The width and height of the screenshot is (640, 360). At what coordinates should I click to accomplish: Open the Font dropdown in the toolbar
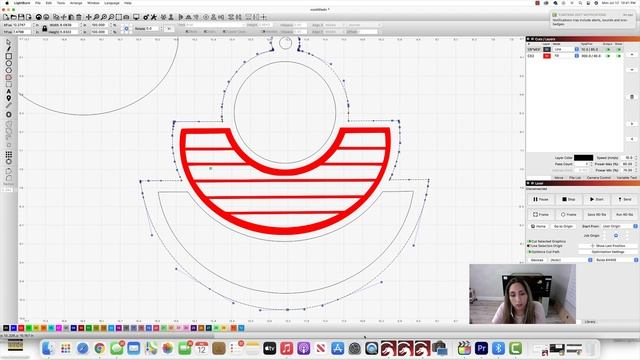tap(215, 25)
